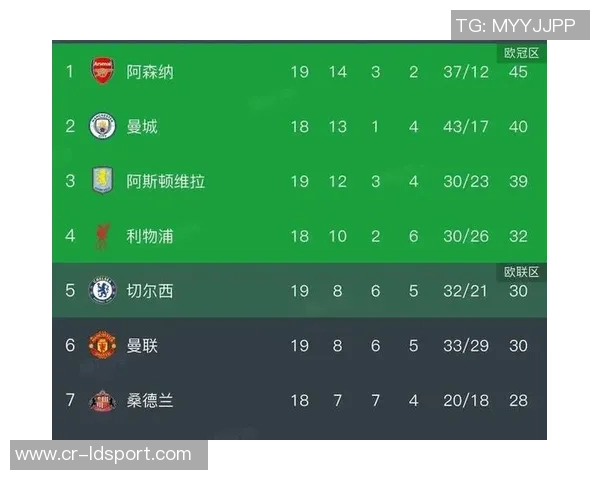Click Manchester City's 43/17 goals figure
The image size is (600, 480).
click(x=466, y=127)
